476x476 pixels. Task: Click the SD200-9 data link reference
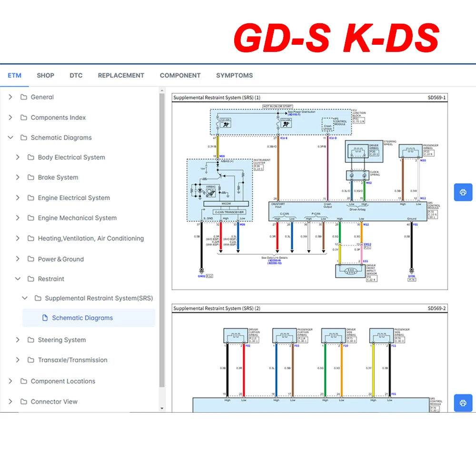(x=275, y=260)
